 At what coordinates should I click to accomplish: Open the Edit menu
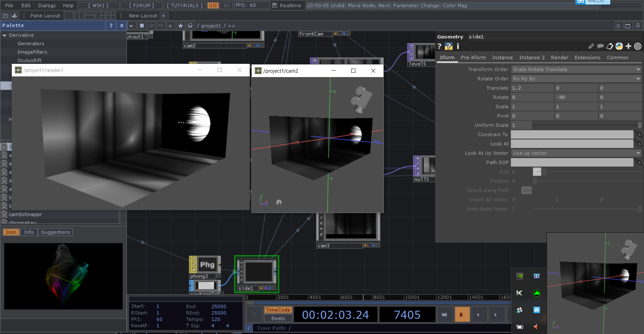[x=26, y=5]
